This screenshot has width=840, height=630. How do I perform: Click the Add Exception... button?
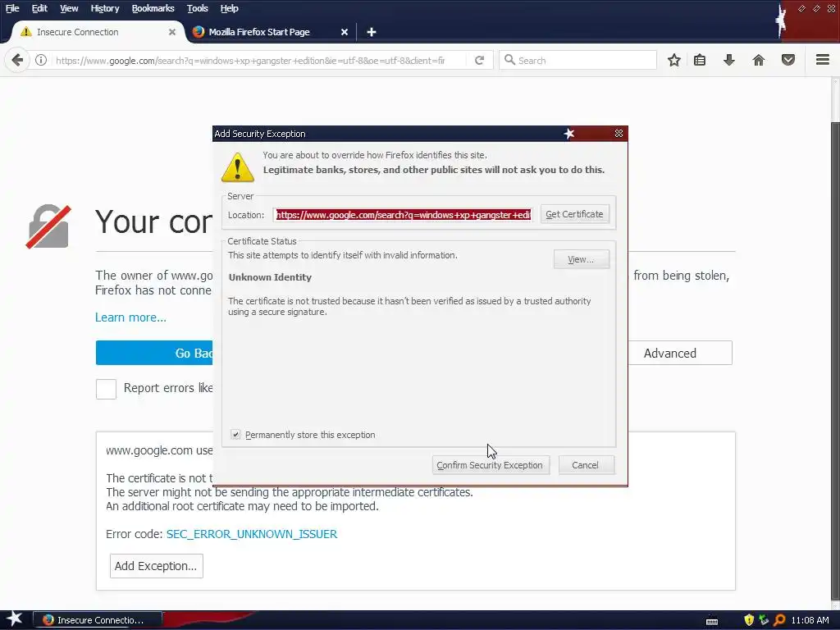[x=156, y=566]
